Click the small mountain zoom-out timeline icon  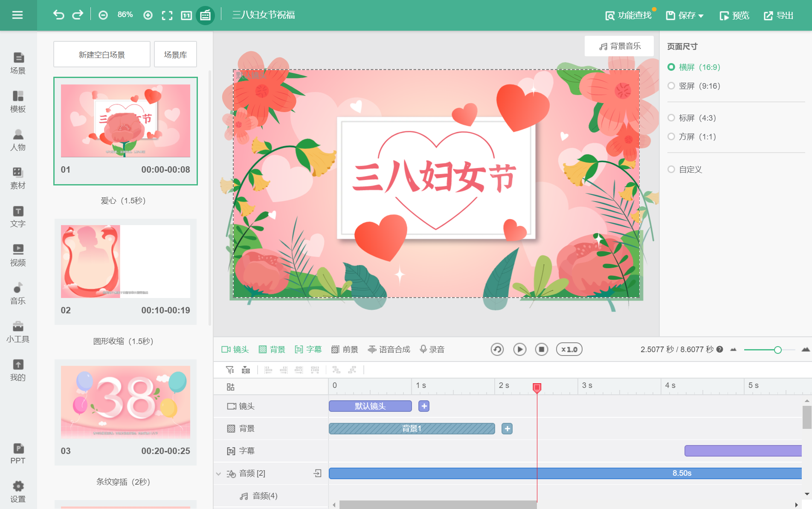(734, 350)
